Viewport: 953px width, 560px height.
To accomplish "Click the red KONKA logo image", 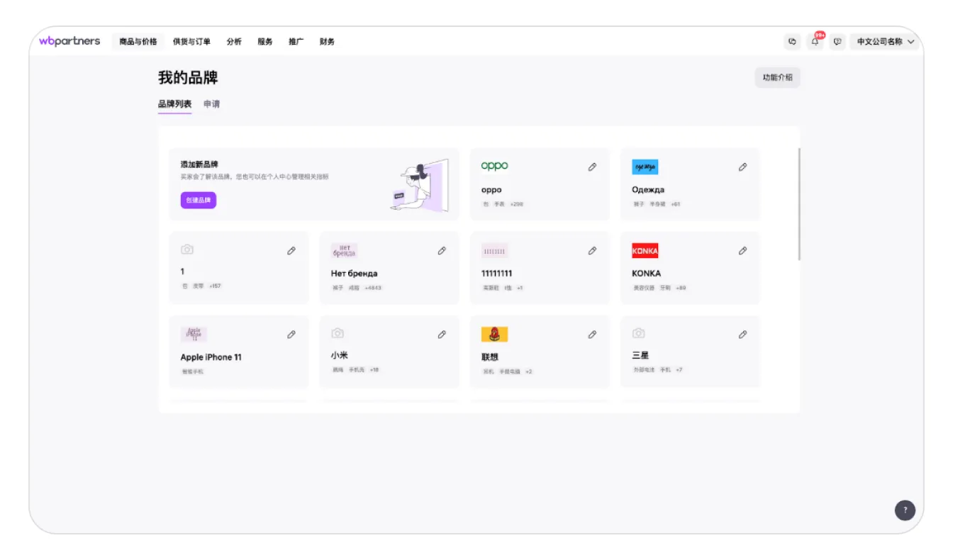I will [x=645, y=250].
